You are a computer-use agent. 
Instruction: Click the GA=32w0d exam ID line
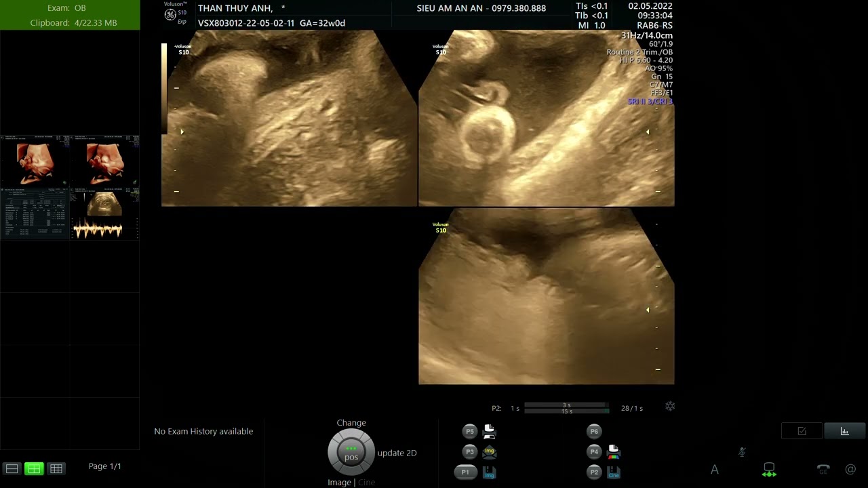[x=271, y=23]
